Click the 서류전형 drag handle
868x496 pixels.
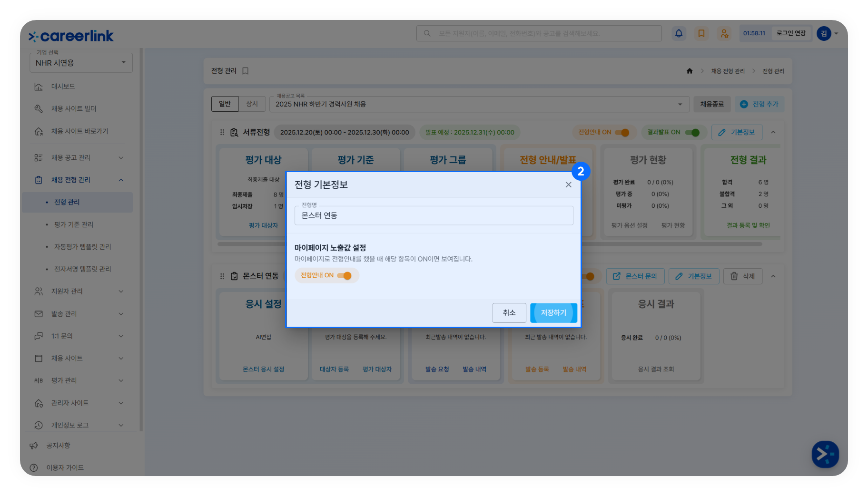(x=222, y=132)
